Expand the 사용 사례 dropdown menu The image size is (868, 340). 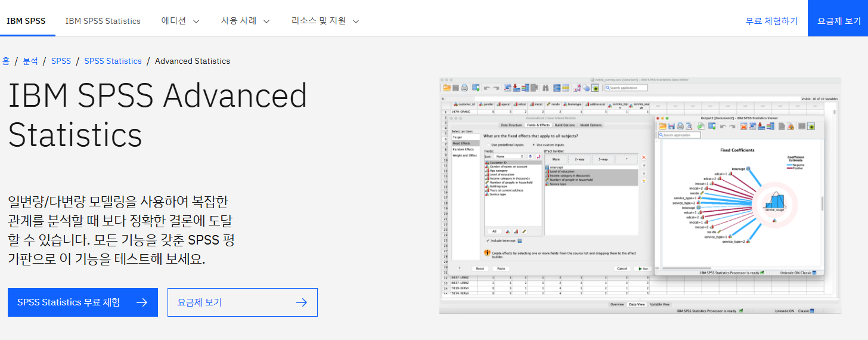point(245,21)
